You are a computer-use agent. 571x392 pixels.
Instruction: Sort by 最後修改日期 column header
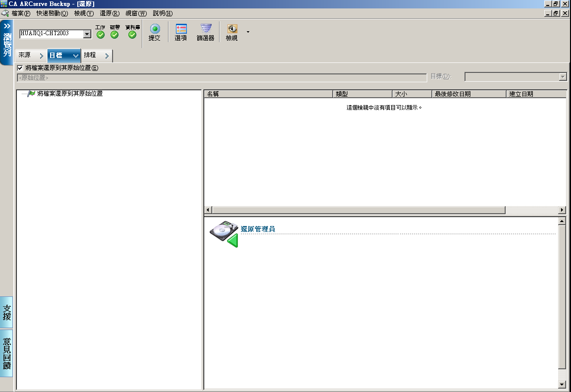(x=469, y=94)
